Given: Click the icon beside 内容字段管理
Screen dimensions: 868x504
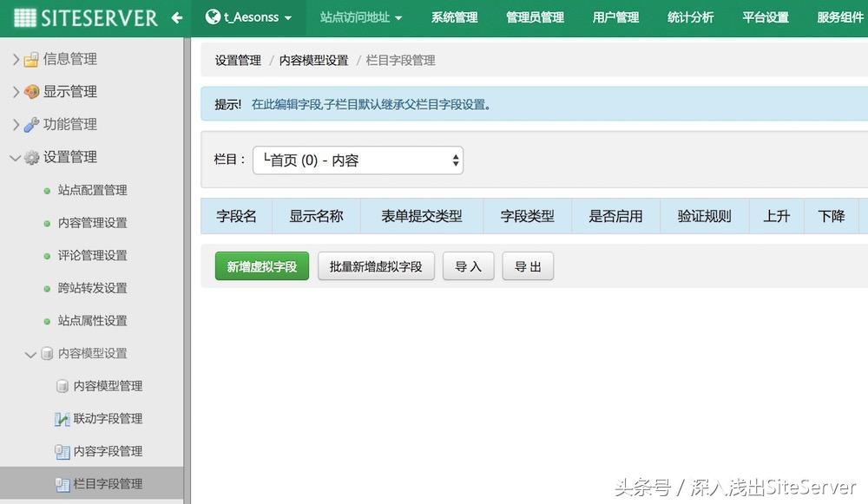Looking at the screenshot, I should 62,452.
